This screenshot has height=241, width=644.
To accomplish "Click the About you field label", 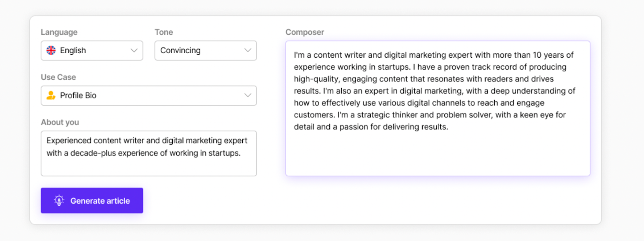I will tap(60, 122).
